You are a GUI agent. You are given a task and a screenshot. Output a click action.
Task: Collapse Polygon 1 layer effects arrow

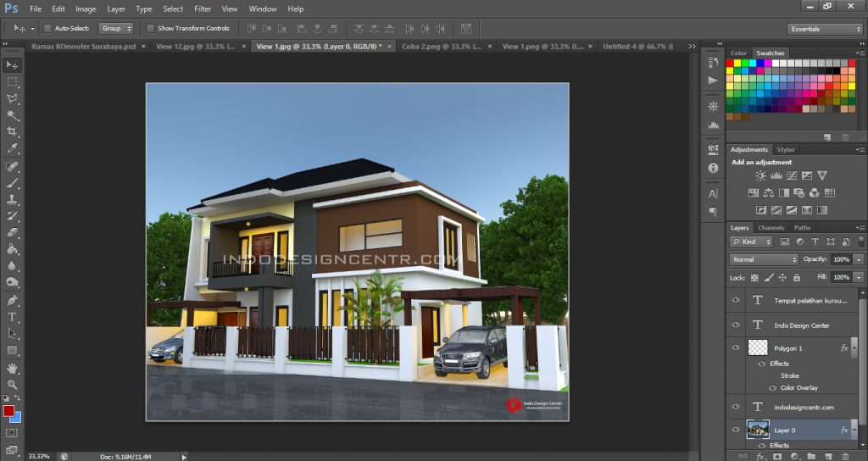(x=854, y=347)
